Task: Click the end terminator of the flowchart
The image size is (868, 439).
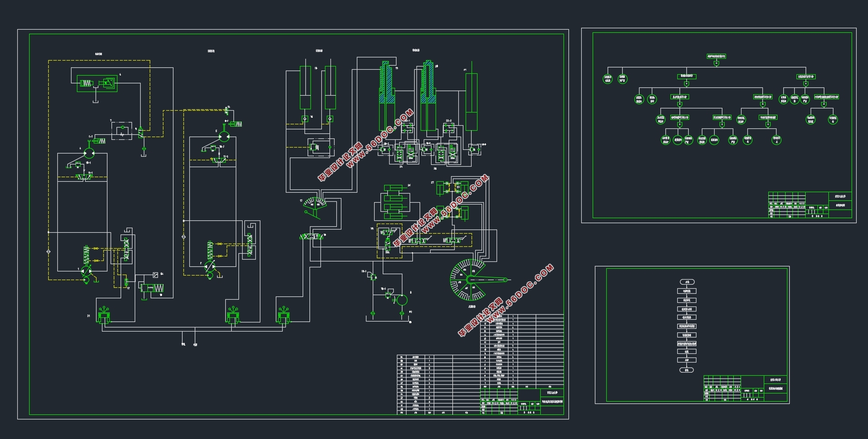Action: (687, 370)
